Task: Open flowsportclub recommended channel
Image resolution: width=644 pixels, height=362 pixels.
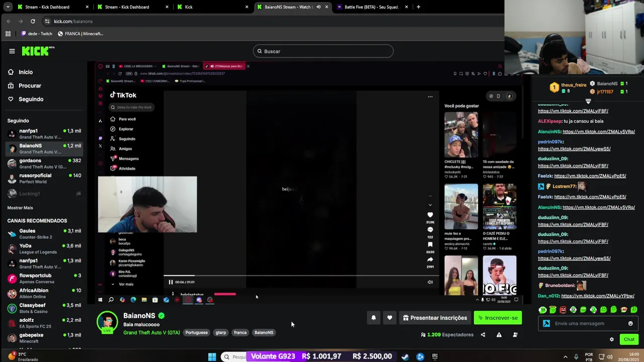Action: [44, 279]
